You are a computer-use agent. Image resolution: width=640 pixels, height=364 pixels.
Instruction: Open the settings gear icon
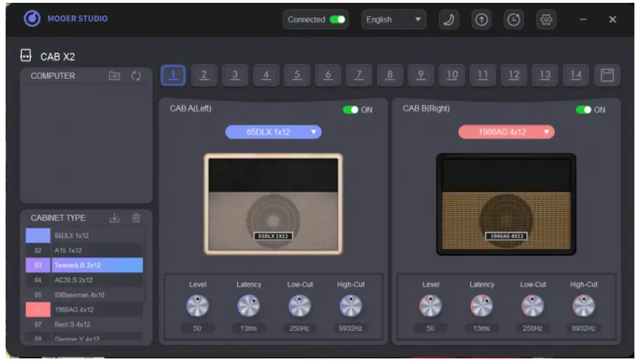(x=546, y=20)
